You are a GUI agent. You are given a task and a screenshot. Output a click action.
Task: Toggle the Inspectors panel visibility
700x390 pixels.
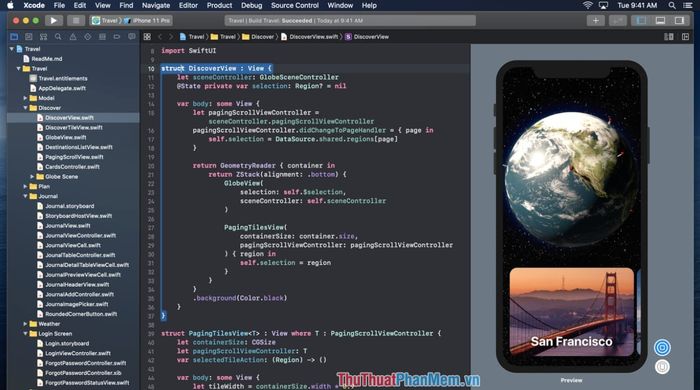(679, 21)
